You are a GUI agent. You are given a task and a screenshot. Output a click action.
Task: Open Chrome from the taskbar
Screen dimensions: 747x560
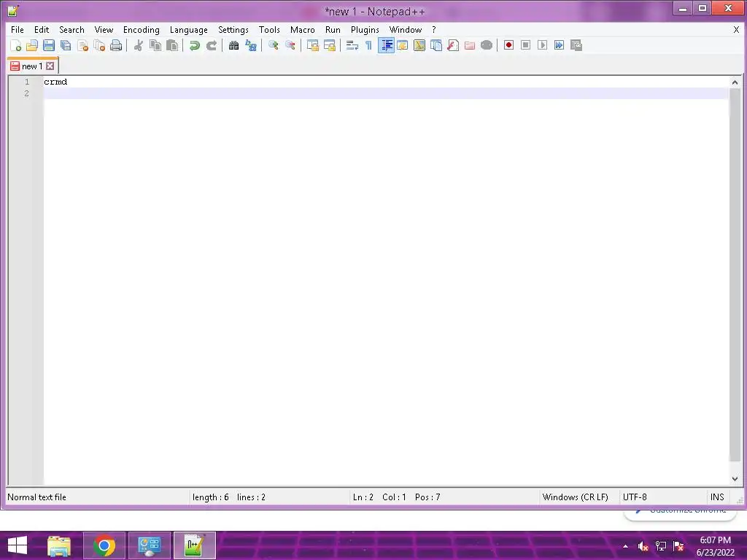[x=104, y=545]
